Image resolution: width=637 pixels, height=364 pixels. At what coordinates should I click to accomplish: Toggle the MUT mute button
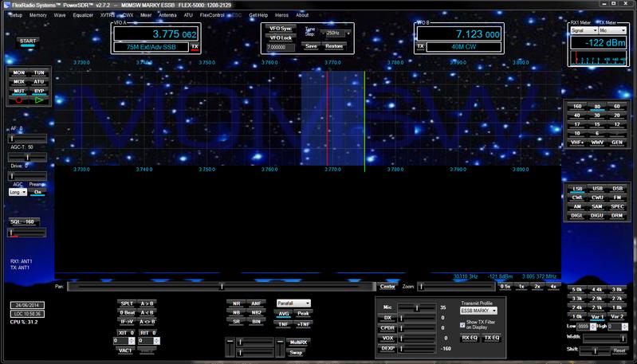18,92
